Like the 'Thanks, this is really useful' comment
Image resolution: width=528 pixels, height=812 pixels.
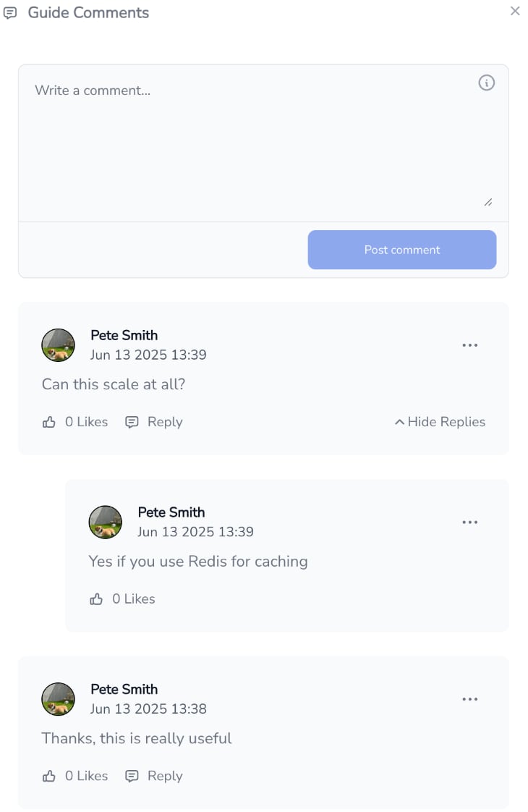point(49,777)
